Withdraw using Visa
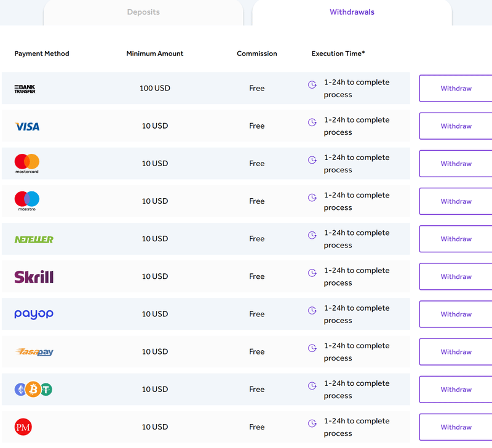This screenshot has height=448, width=492. click(x=456, y=126)
